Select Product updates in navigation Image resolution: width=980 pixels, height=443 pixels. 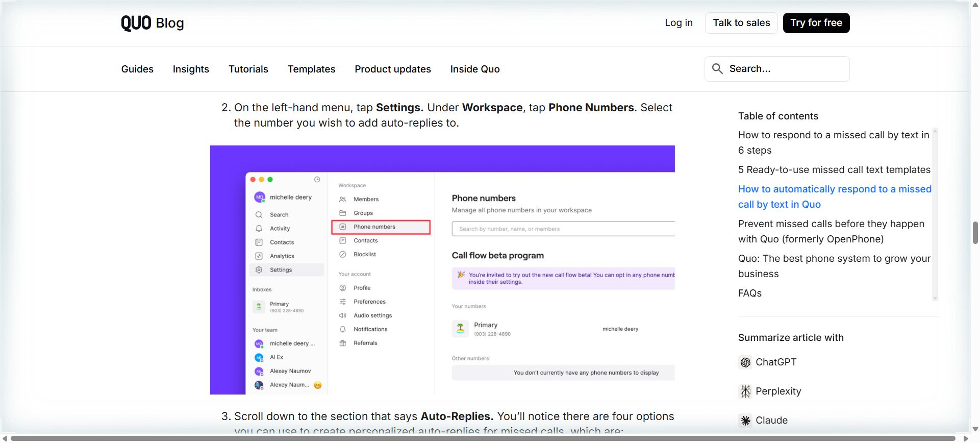point(393,69)
